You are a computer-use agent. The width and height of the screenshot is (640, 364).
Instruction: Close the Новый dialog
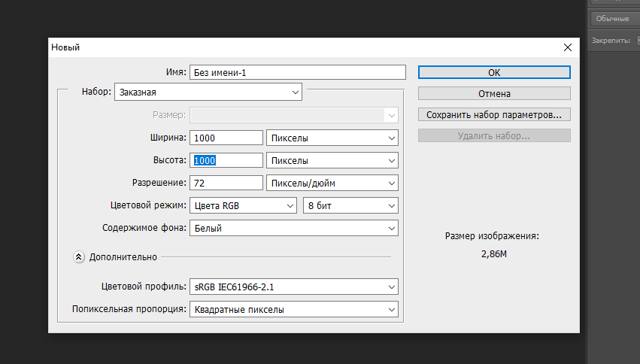(x=567, y=47)
